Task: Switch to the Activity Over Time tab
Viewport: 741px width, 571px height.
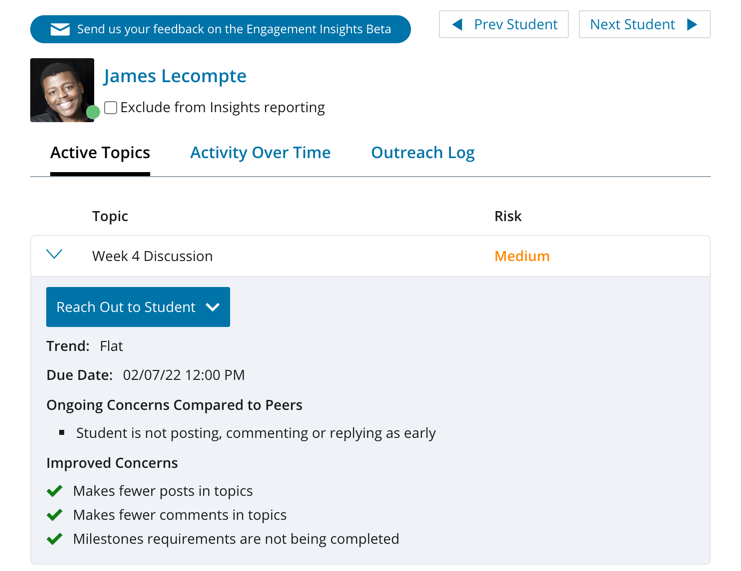Action: (x=260, y=153)
